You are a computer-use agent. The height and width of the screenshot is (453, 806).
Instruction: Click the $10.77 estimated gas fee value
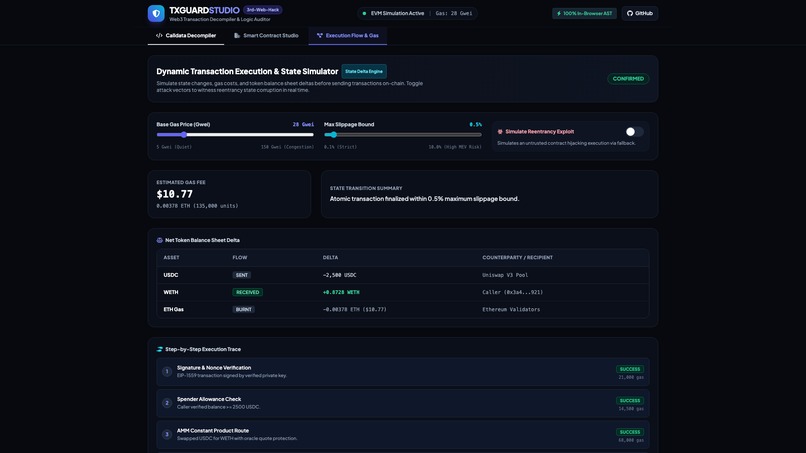(175, 194)
